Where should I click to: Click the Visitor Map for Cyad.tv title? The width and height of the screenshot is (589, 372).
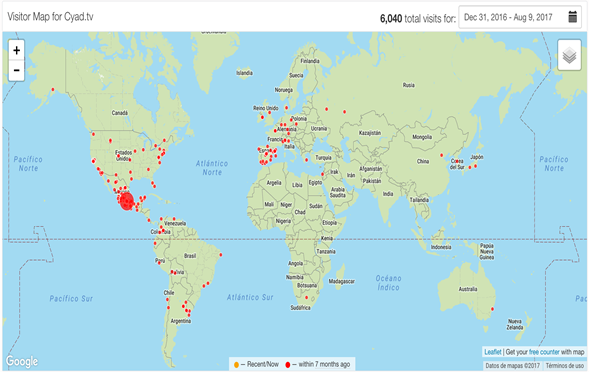tap(50, 17)
